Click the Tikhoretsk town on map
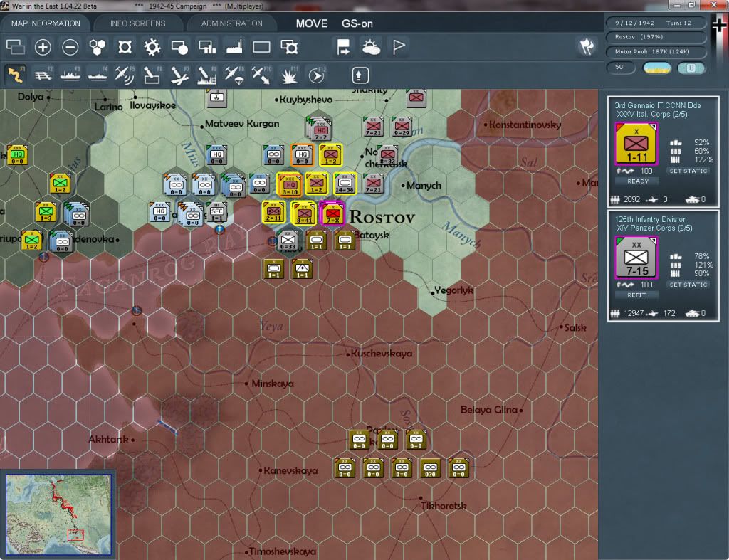 point(443,504)
